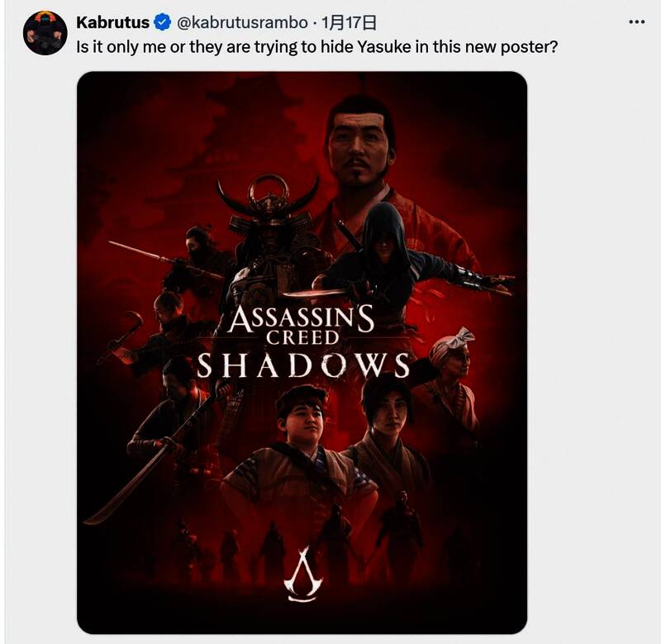Open the Kabrutus display name link

pos(112,22)
